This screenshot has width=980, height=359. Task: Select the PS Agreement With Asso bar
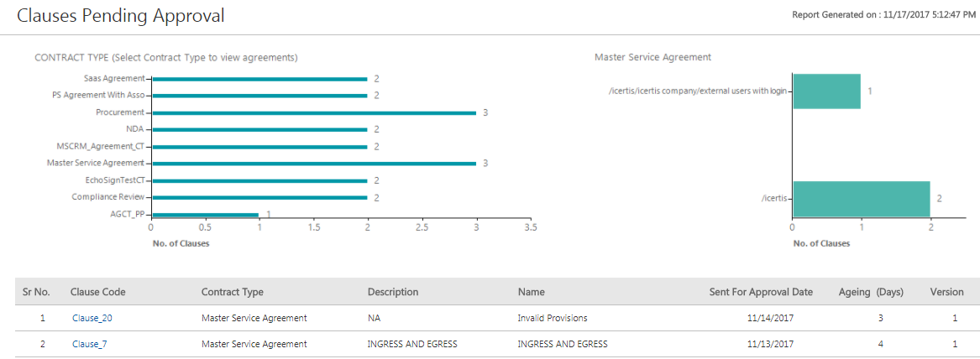click(259, 96)
